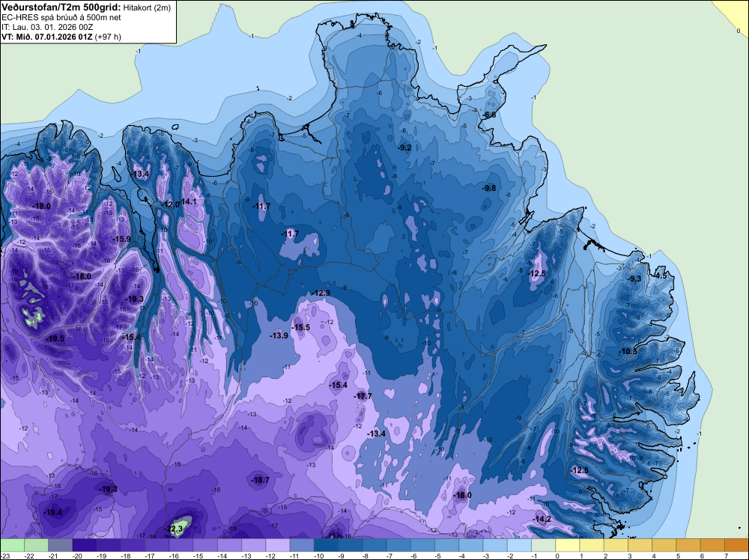Screen dimensions: 749x560
Task: Select the -15.5 temperature label
Action: point(301,327)
